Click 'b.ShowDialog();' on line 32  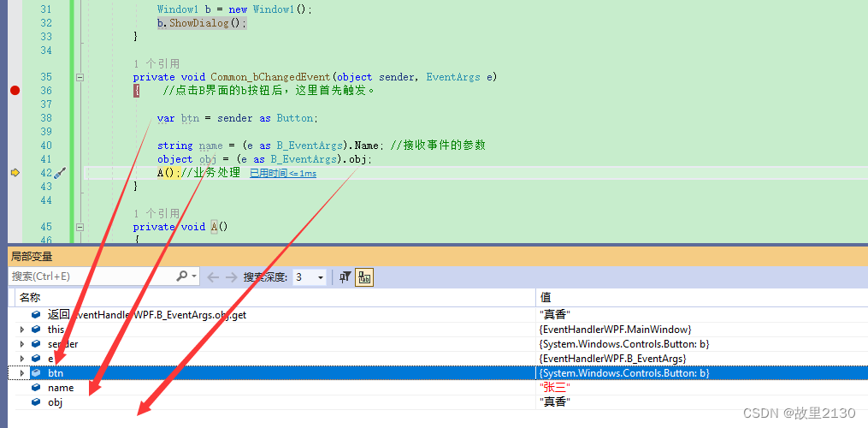coord(202,23)
